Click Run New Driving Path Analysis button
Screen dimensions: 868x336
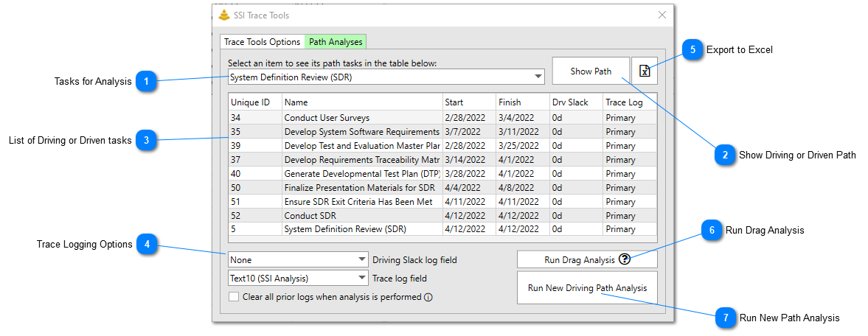(x=587, y=288)
